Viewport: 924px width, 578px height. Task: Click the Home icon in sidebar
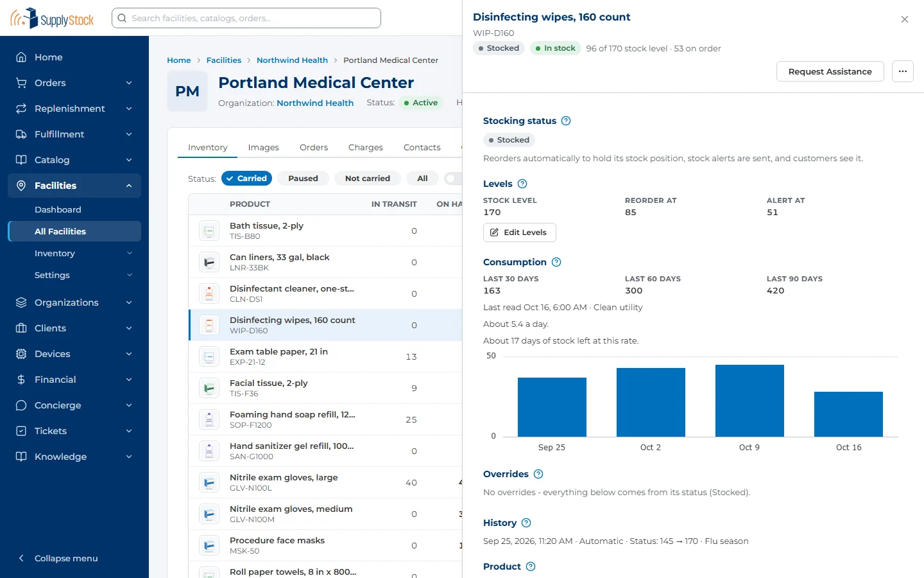point(21,57)
